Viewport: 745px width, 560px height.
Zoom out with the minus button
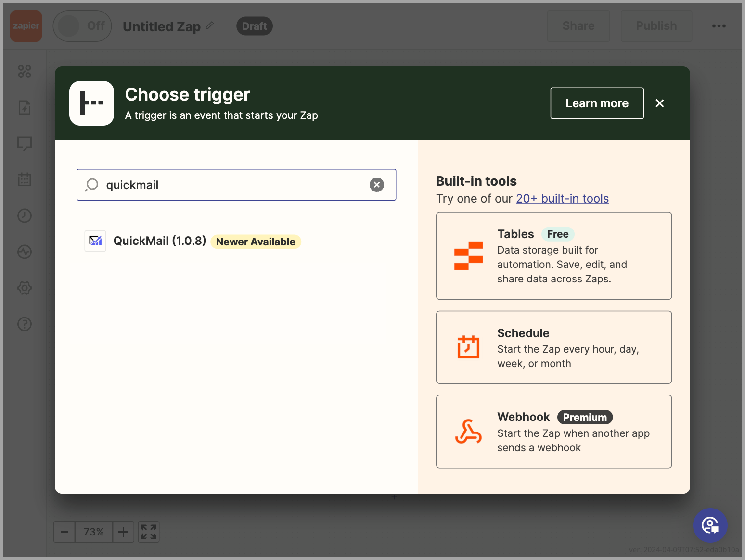(64, 532)
